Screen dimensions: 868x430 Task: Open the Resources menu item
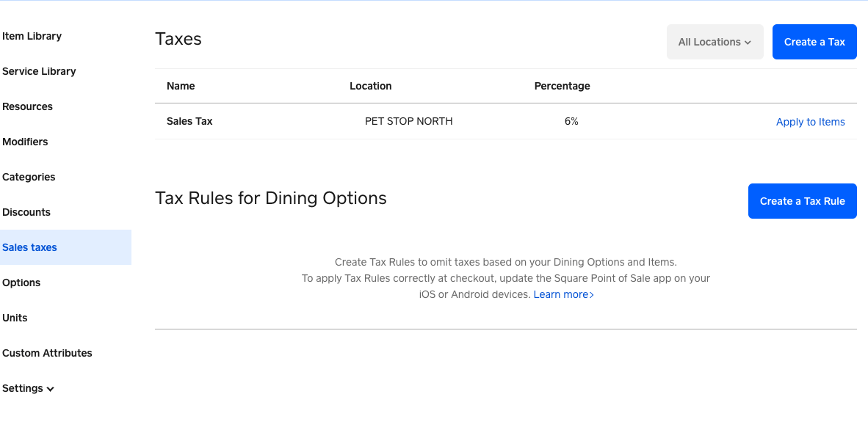pyautogui.click(x=27, y=106)
